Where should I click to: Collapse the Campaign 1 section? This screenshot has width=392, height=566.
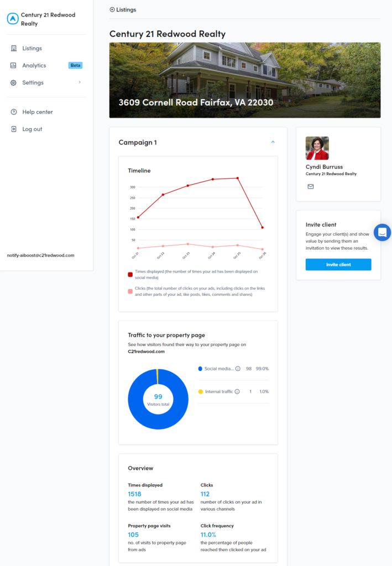click(x=273, y=142)
